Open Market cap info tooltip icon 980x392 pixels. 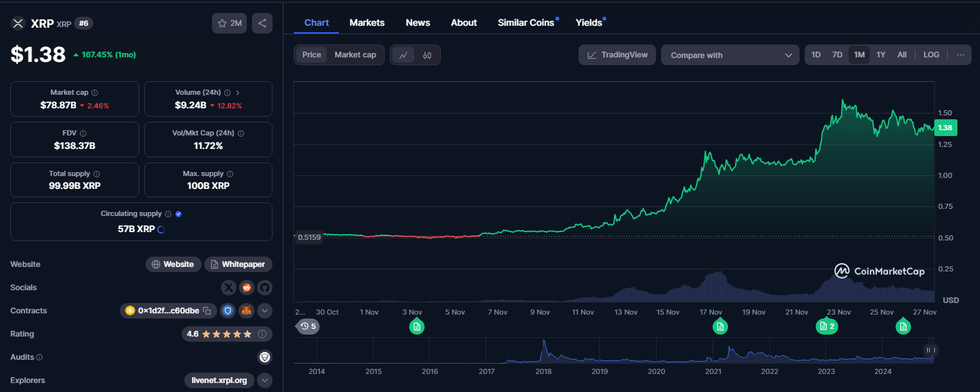point(95,93)
